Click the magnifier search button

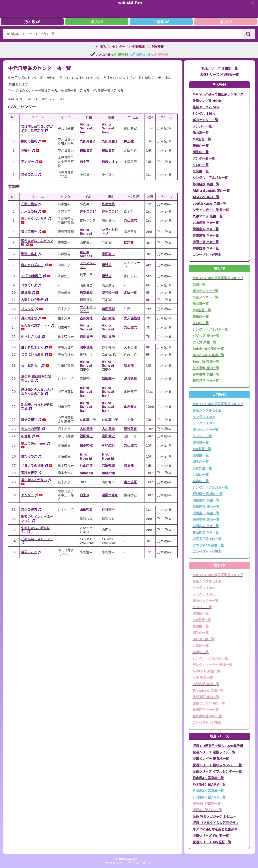coord(248,34)
